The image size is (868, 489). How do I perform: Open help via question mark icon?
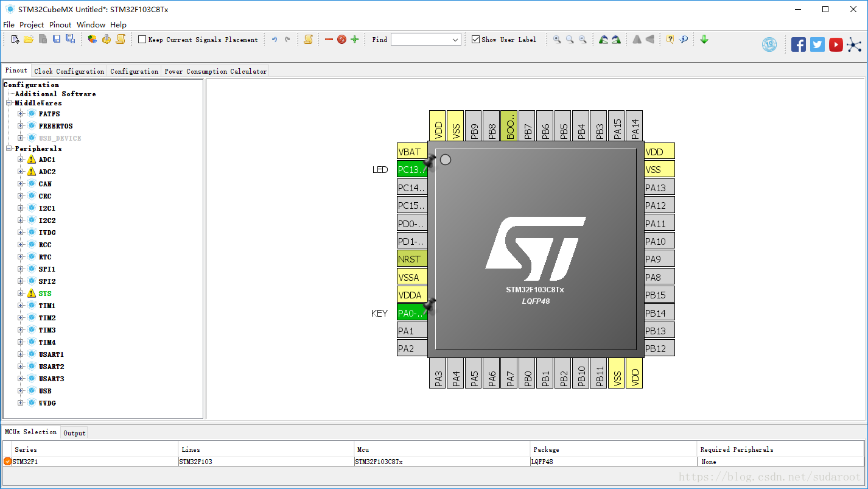click(x=670, y=40)
